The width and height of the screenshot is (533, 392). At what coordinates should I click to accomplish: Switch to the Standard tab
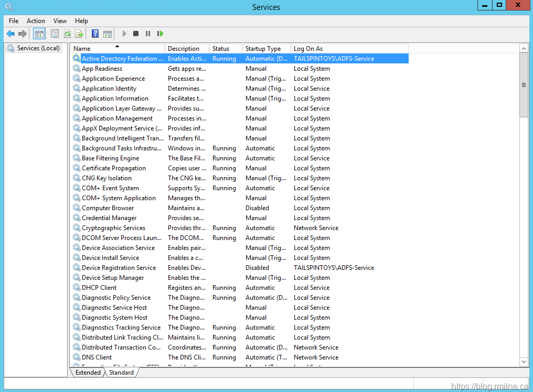pos(121,373)
